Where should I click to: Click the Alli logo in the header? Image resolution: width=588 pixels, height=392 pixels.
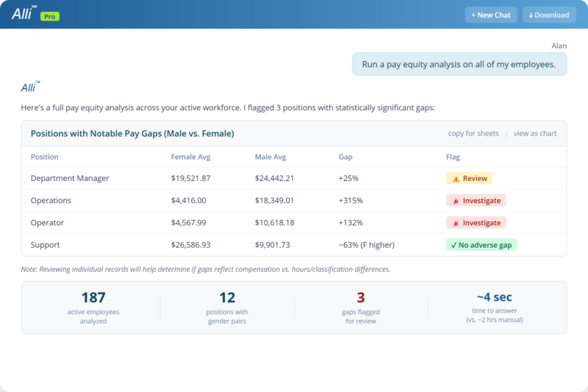24,13
